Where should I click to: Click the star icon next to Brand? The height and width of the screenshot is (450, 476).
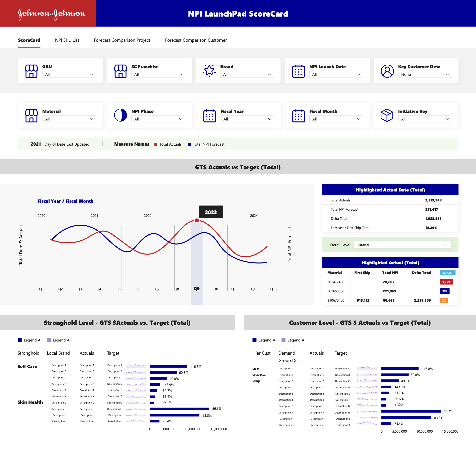[x=209, y=71]
